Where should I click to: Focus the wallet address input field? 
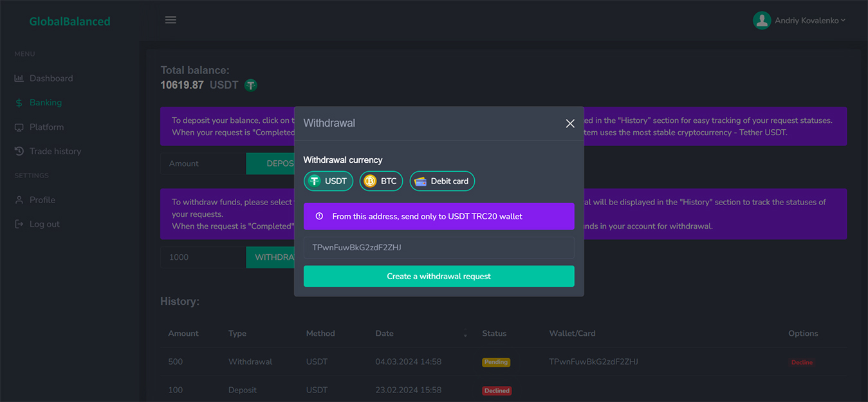point(439,248)
